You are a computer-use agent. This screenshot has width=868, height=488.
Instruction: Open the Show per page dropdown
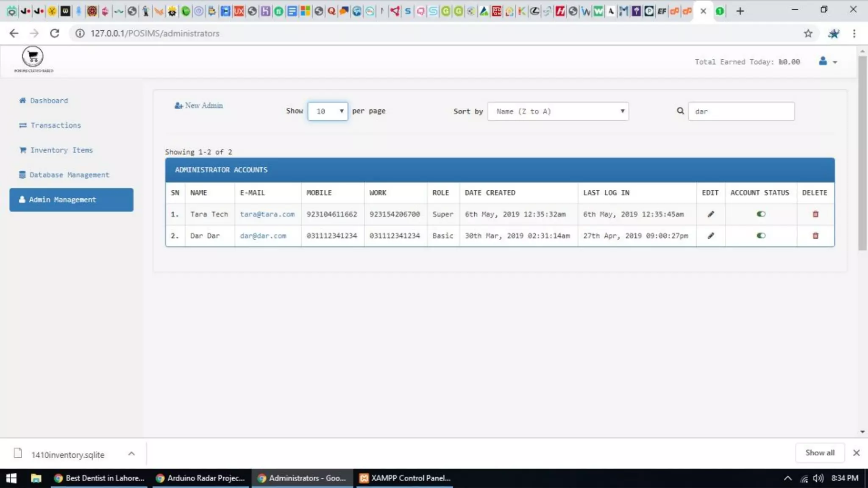click(328, 111)
